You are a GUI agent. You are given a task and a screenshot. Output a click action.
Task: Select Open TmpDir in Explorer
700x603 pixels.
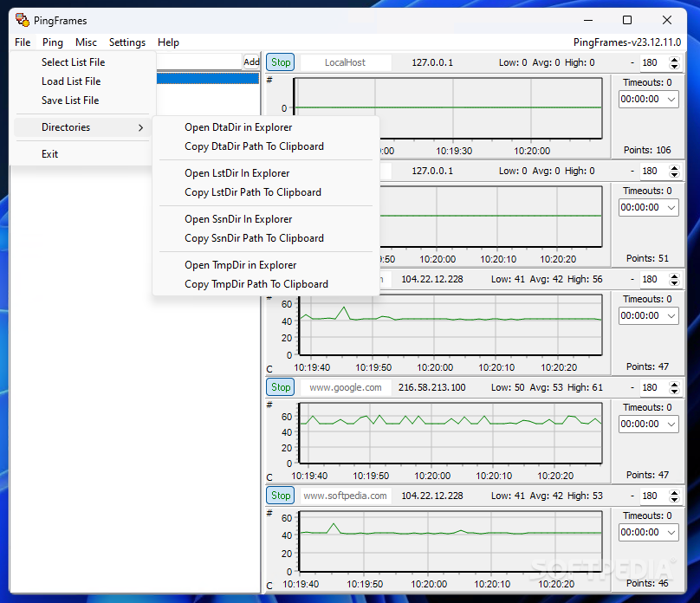pyautogui.click(x=266, y=265)
